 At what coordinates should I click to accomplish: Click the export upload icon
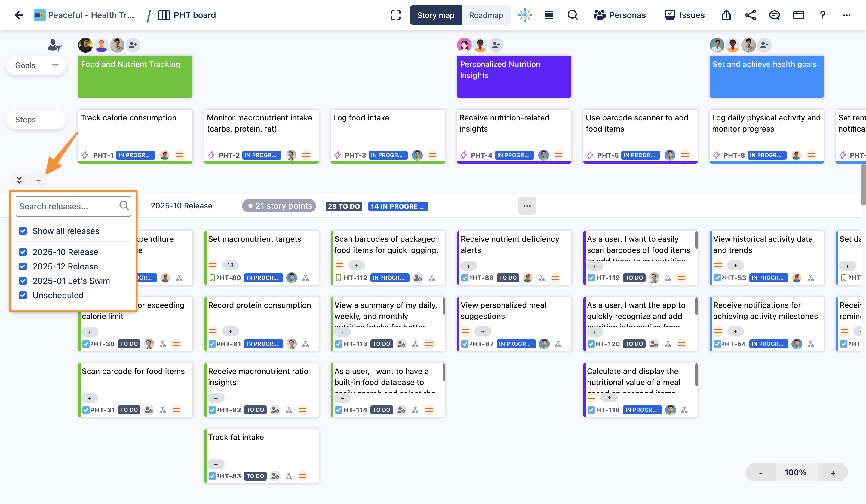point(726,15)
